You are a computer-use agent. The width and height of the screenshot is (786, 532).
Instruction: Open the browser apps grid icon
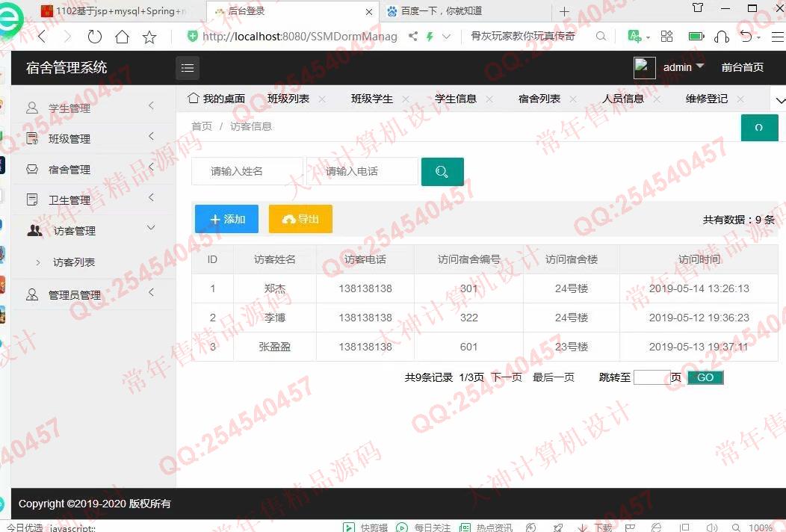coord(666,36)
